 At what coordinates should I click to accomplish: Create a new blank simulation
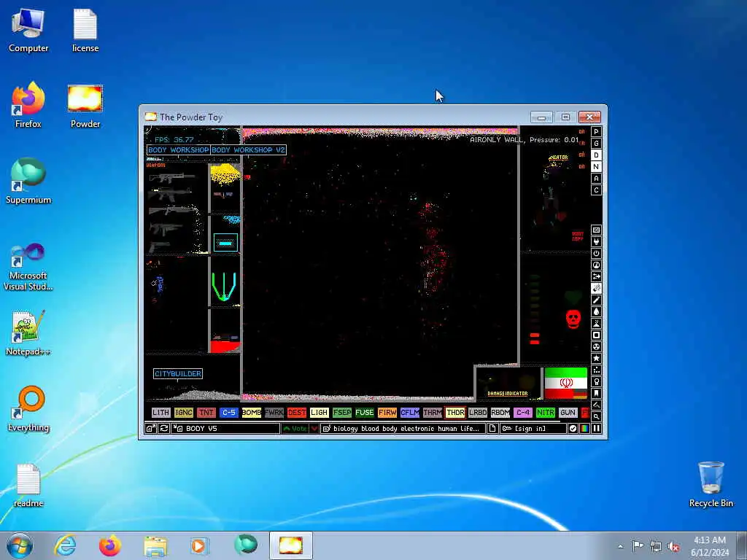coord(492,429)
